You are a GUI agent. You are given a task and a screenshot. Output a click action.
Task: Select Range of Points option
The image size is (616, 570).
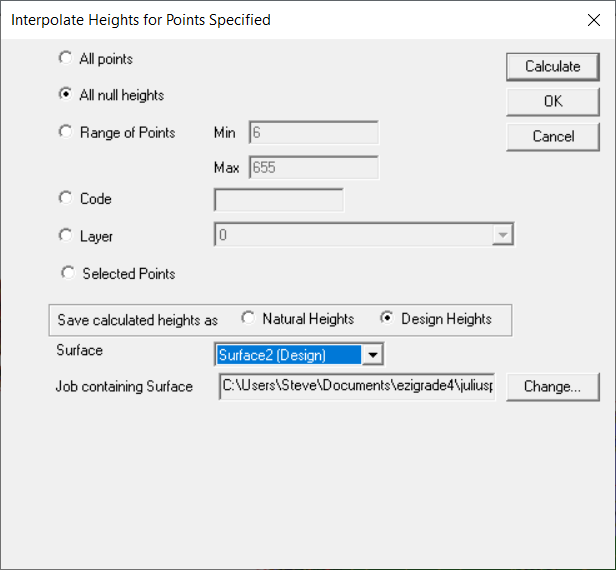pos(66,132)
